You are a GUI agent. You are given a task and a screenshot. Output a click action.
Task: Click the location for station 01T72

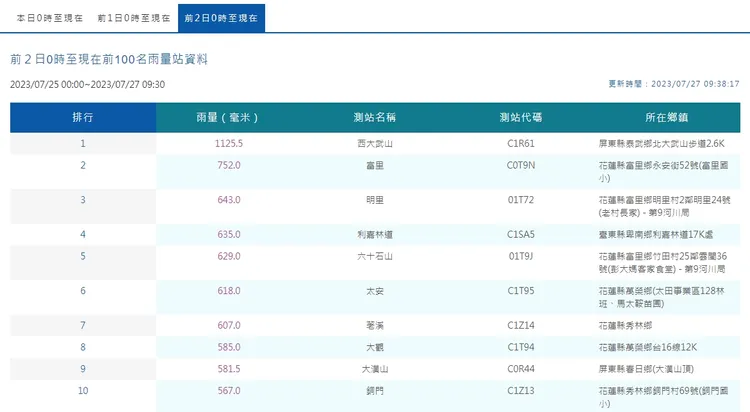(x=664, y=206)
